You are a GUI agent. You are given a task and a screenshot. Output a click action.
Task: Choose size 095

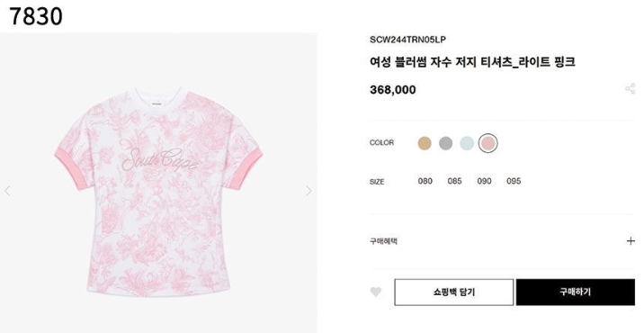coord(514,181)
